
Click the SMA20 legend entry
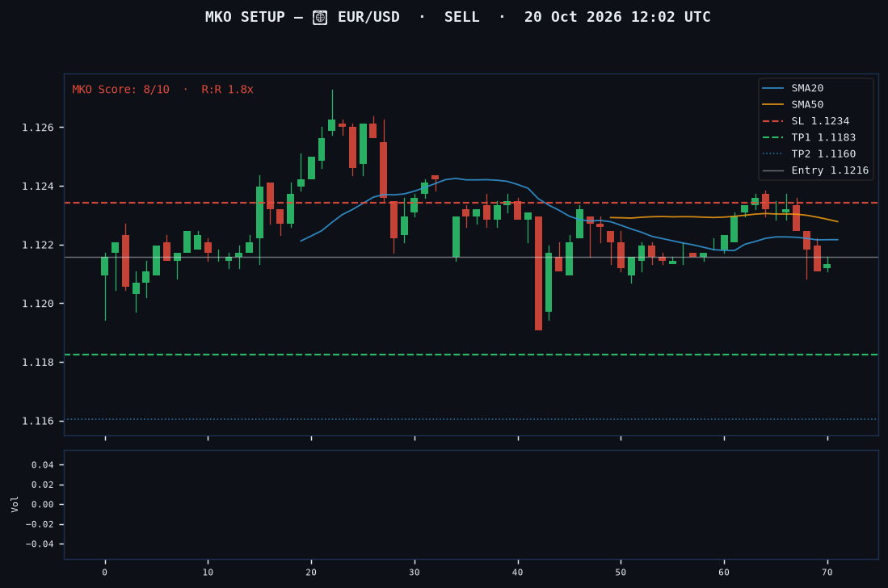coord(793,88)
